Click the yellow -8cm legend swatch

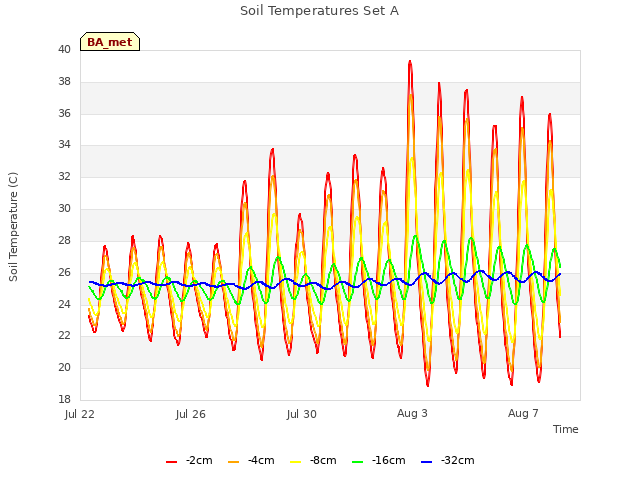[x=296, y=462]
